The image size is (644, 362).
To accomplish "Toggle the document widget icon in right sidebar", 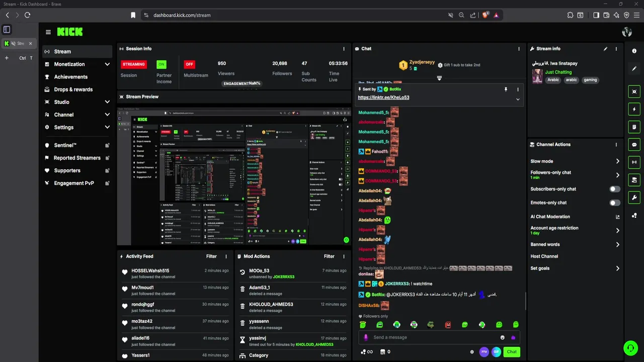I will pos(634,127).
